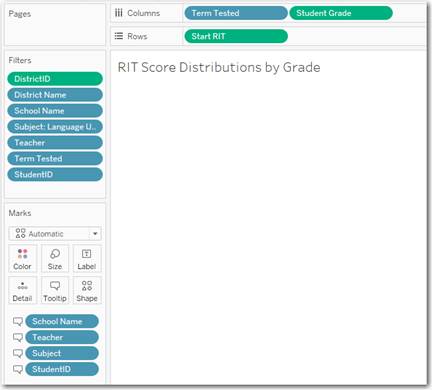The width and height of the screenshot is (432, 390).
Task: Select Subject: Language U.. filter pill
Action: (x=55, y=127)
